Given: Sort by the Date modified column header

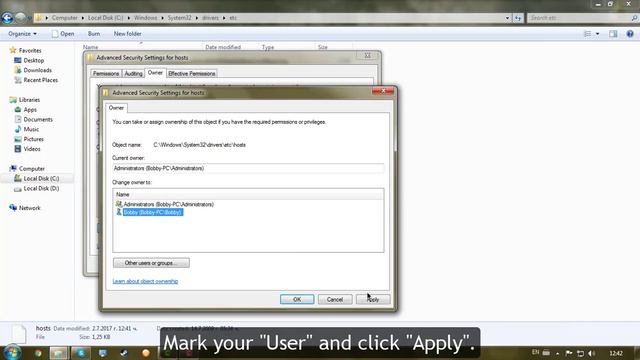Looking at the screenshot, I should click(x=223, y=47).
